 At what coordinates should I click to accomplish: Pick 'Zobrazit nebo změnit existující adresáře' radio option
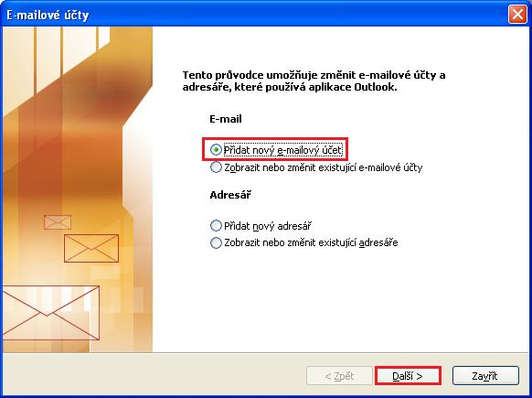tap(216, 242)
